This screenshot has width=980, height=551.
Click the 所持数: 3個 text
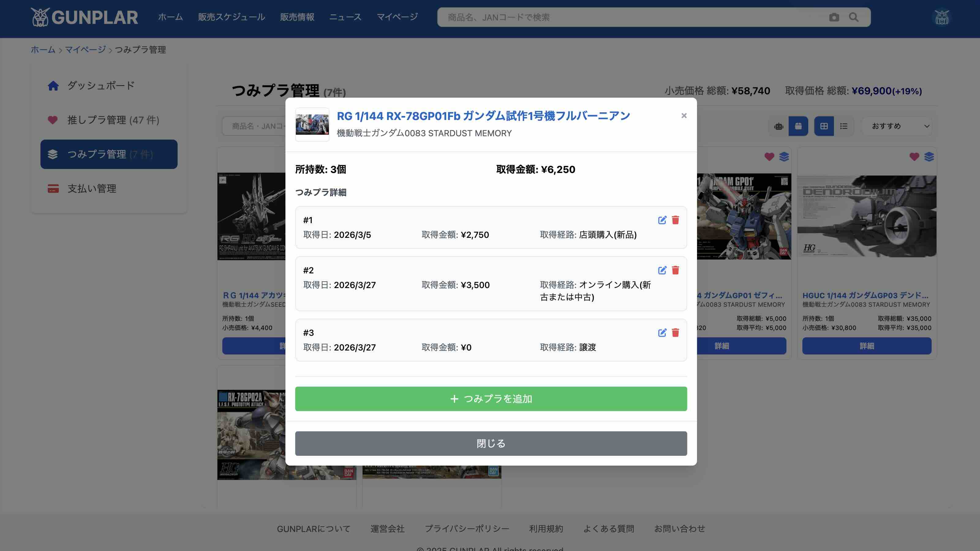pyautogui.click(x=321, y=170)
